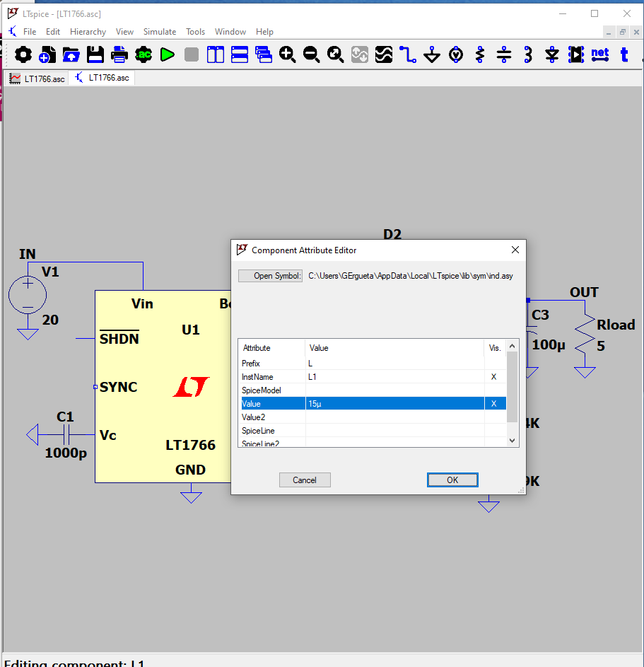644x667 pixels.
Task: Switch to the first LT1766.asc waveform tab
Action: 37,79
